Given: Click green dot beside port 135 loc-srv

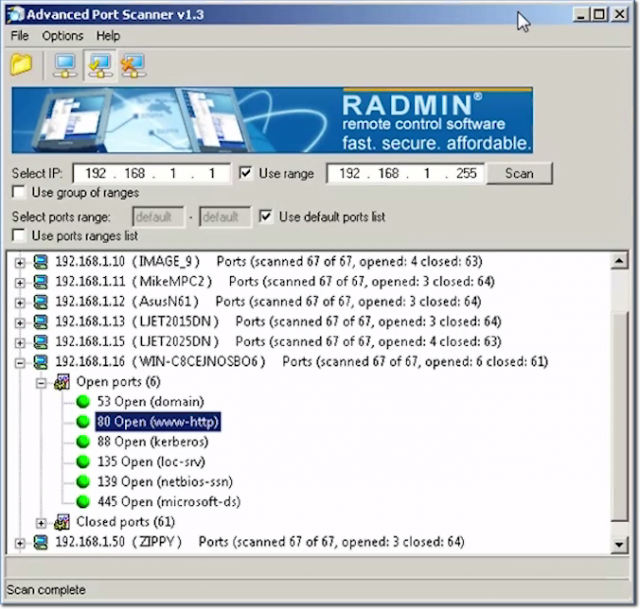Looking at the screenshot, I should point(83,462).
